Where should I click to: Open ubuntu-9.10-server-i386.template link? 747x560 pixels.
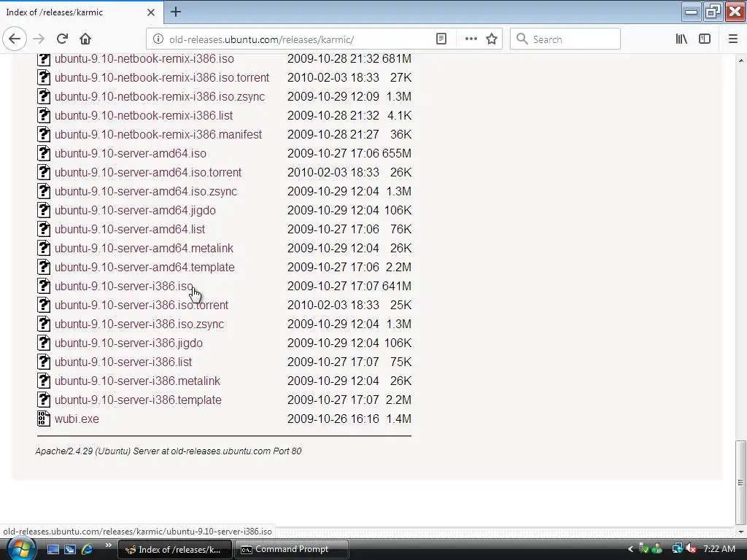[138, 400]
